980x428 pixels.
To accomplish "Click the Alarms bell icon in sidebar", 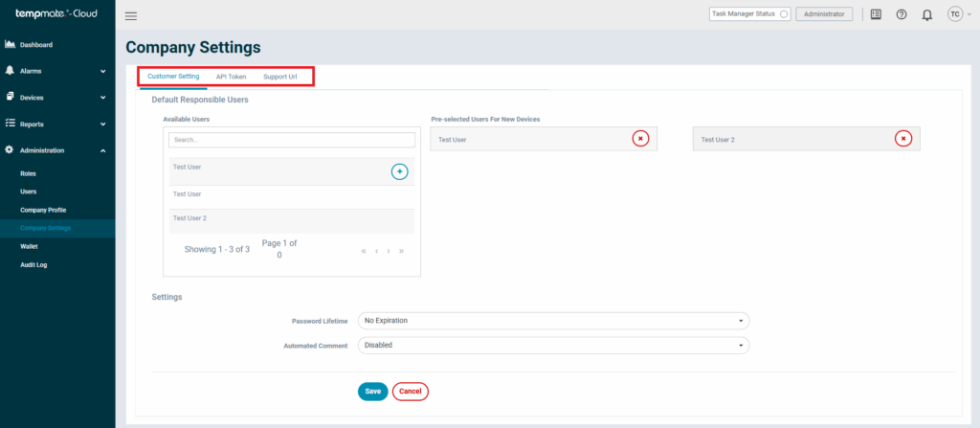I will coord(10,71).
